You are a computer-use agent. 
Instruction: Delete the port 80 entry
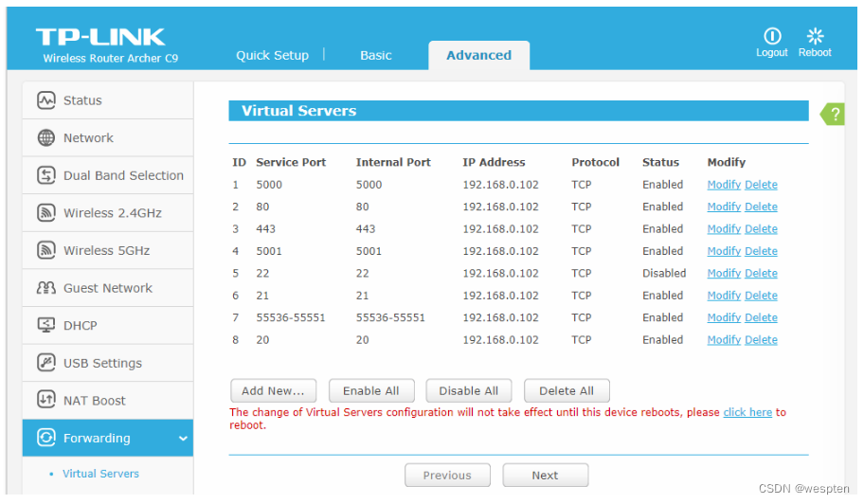click(x=761, y=207)
